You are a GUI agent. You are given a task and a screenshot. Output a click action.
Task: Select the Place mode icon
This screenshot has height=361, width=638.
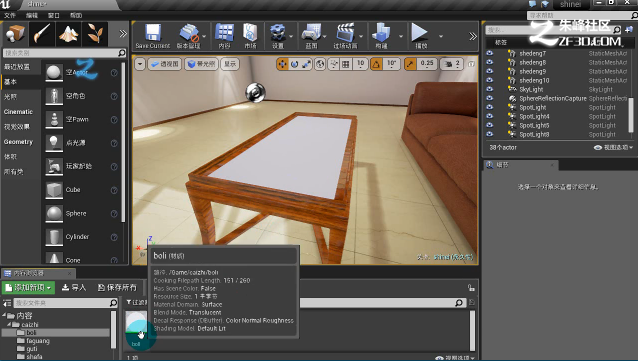click(15, 34)
